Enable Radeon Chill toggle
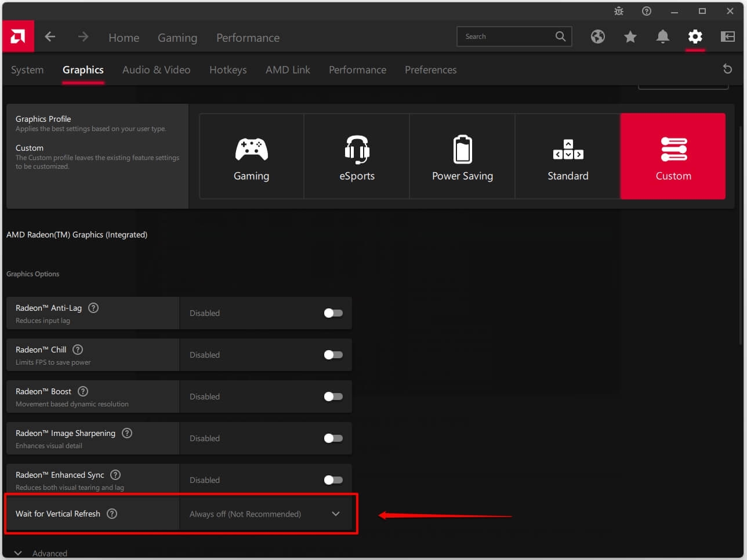The height and width of the screenshot is (560, 747). coord(333,355)
